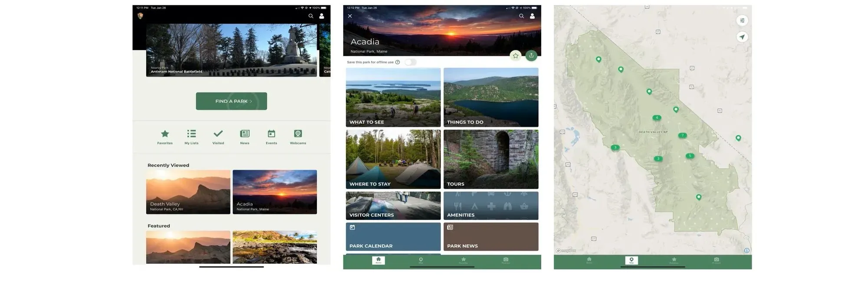The height and width of the screenshot is (283, 868).
Task: Select Favorites tab on Acadia screen
Action: [x=464, y=260]
